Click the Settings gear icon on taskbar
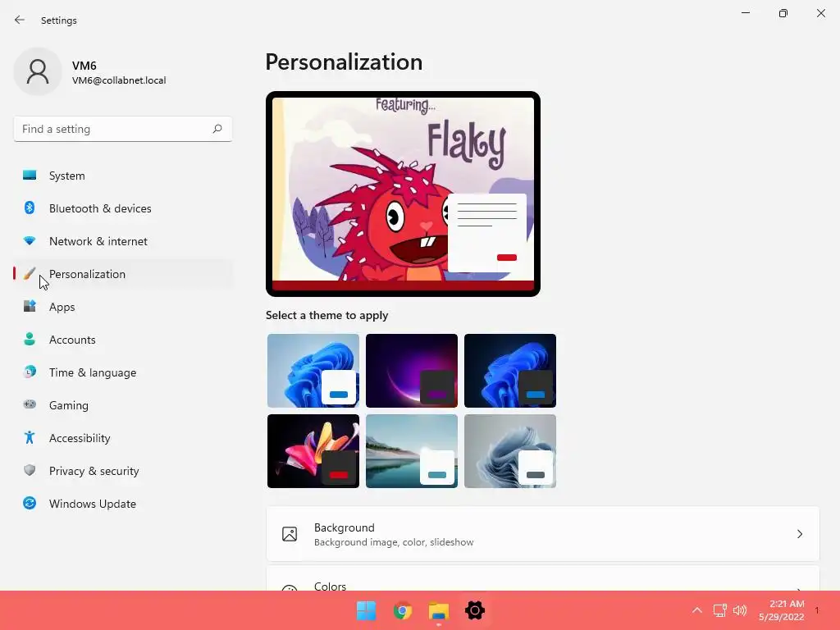The image size is (840, 630). click(475, 610)
